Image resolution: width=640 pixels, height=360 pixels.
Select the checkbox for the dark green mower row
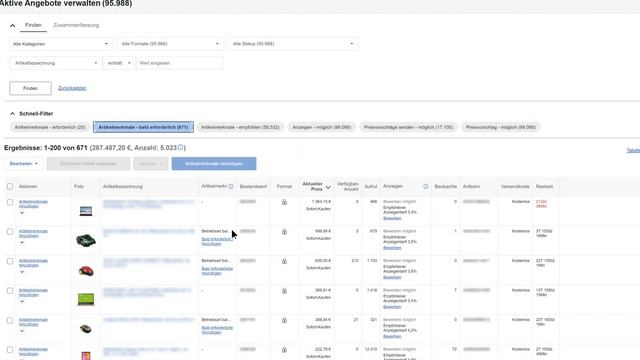click(x=10, y=231)
